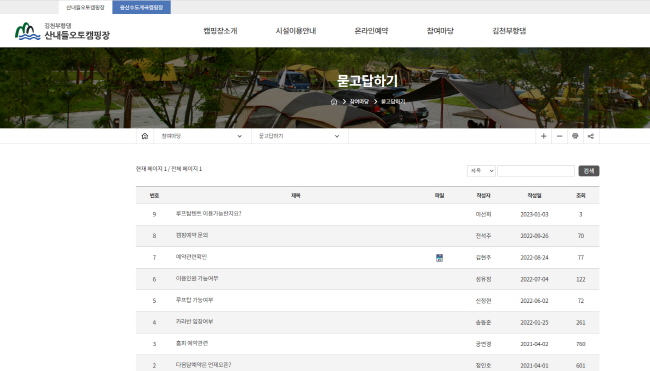This screenshot has height=371, width=650.
Task: Click the campsite logo in the header
Action: coord(62,32)
